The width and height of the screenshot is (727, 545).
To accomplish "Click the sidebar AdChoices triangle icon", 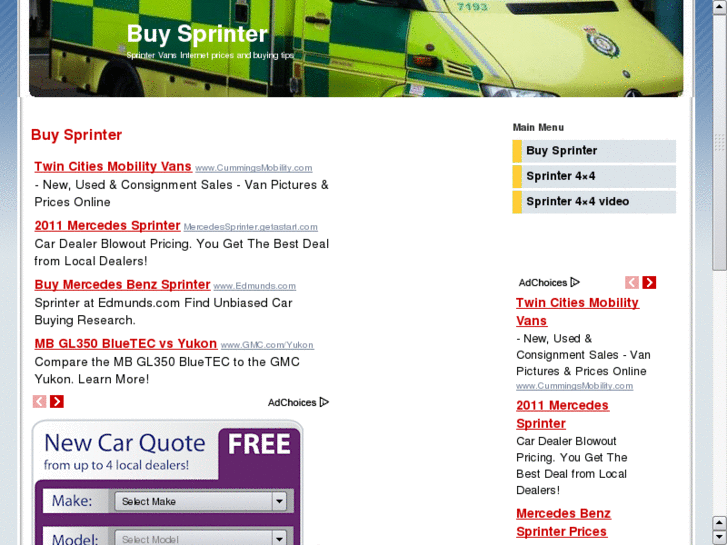I will click(575, 282).
